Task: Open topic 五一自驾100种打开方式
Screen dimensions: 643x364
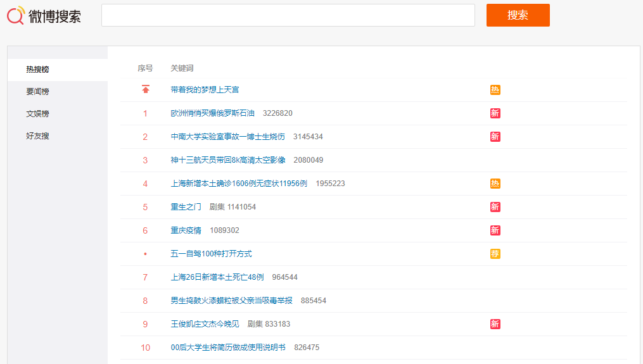Action: pyautogui.click(x=211, y=254)
